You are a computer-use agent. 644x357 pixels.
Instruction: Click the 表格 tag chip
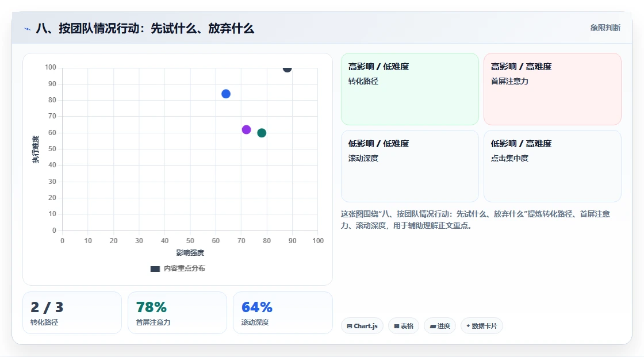404,326
